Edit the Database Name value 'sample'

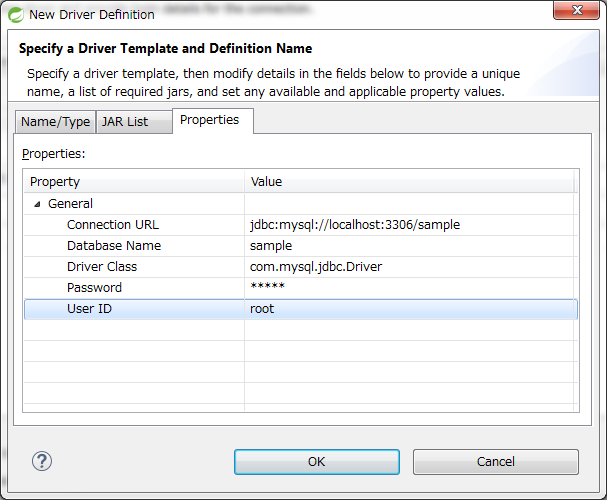(x=271, y=246)
